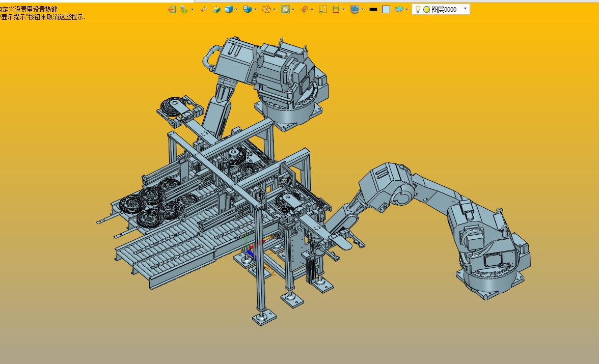Click yellow circle icon beside 图层0000

click(x=426, y=10)
